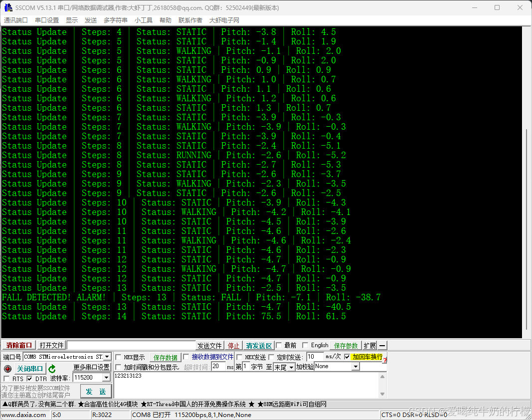Toggle the HEX发送 checkbox
Image resolution: width=532 pixels, height=420 pixels.
point(239,357)
